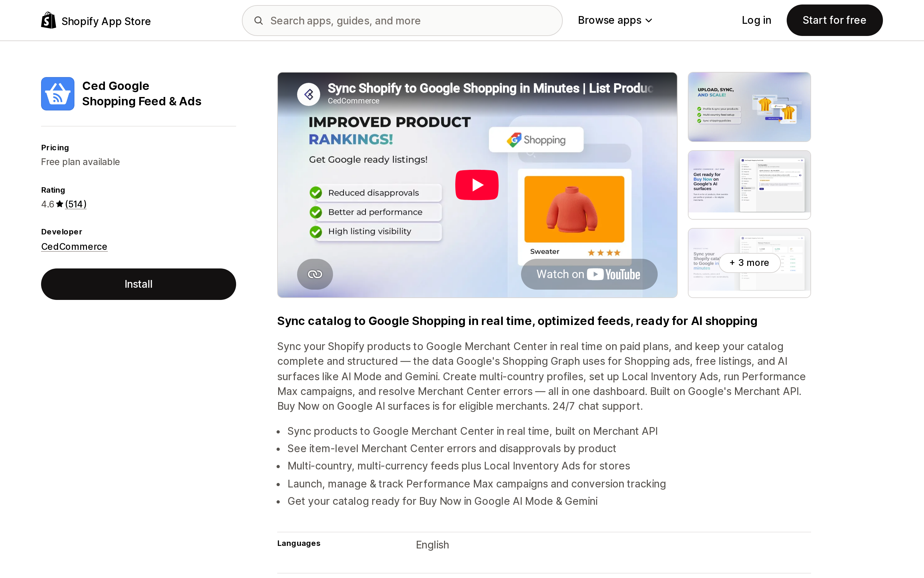The width and height of the screenshot is (924, 578).
Task: Play the YouTube video
Action: 476,185
